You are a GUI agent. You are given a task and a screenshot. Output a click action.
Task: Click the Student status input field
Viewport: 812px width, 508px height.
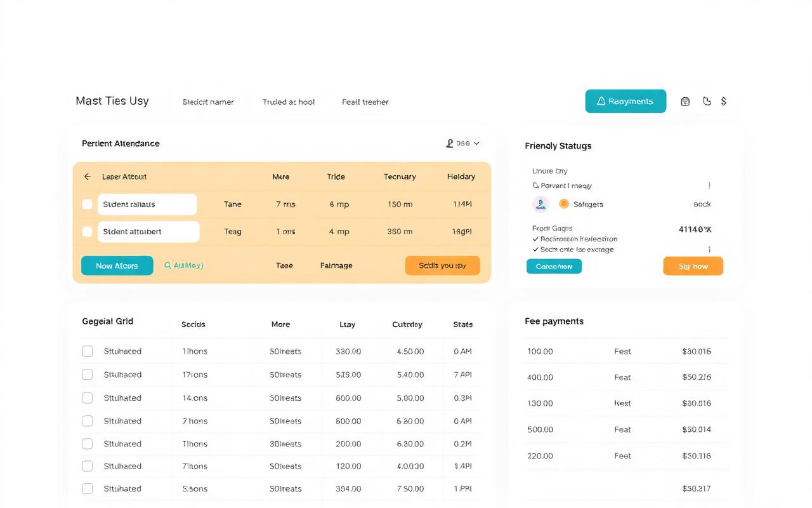[147, 204]
